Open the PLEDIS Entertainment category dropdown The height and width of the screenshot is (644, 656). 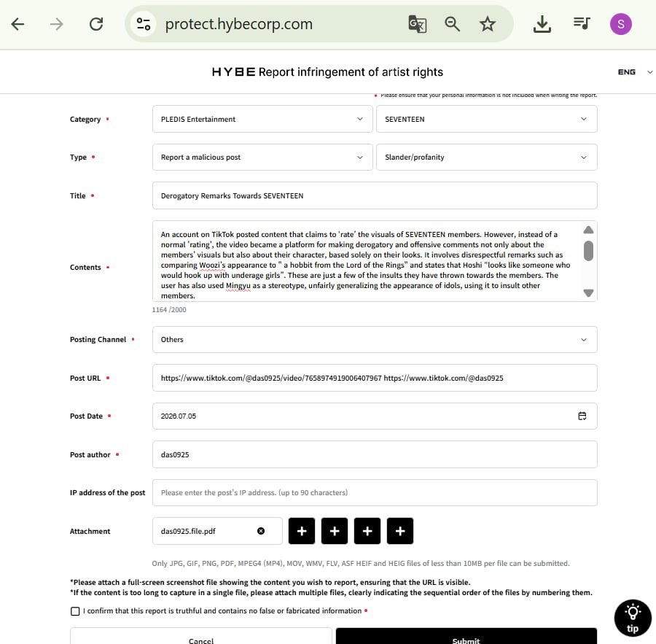262,119
